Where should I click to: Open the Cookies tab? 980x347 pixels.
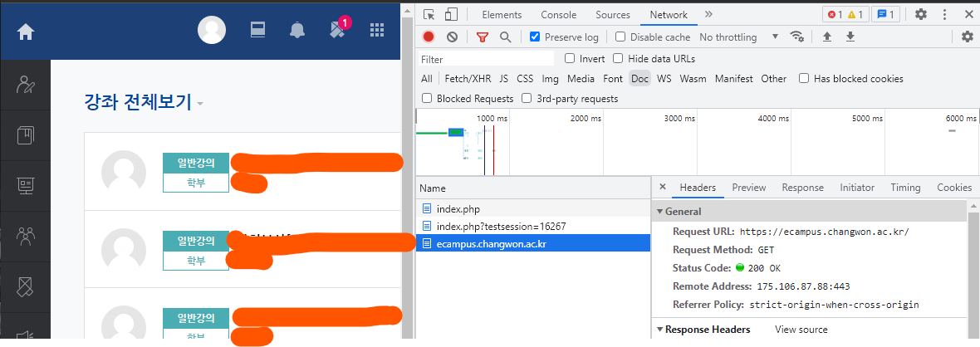coord(953,188)
